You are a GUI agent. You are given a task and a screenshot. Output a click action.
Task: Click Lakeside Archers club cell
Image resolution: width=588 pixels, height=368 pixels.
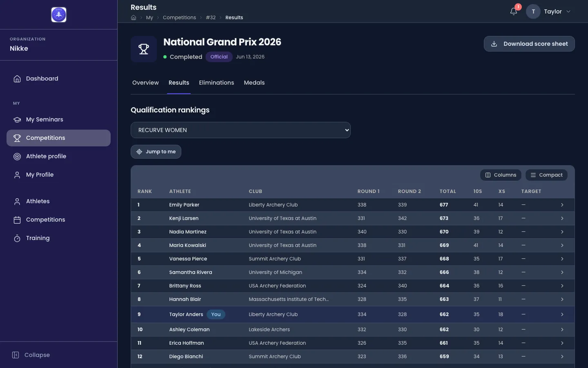coord(269,330)
